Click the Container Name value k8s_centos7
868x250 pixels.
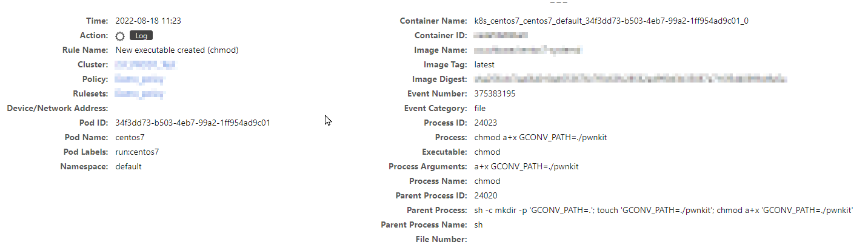tap(611, 21)
